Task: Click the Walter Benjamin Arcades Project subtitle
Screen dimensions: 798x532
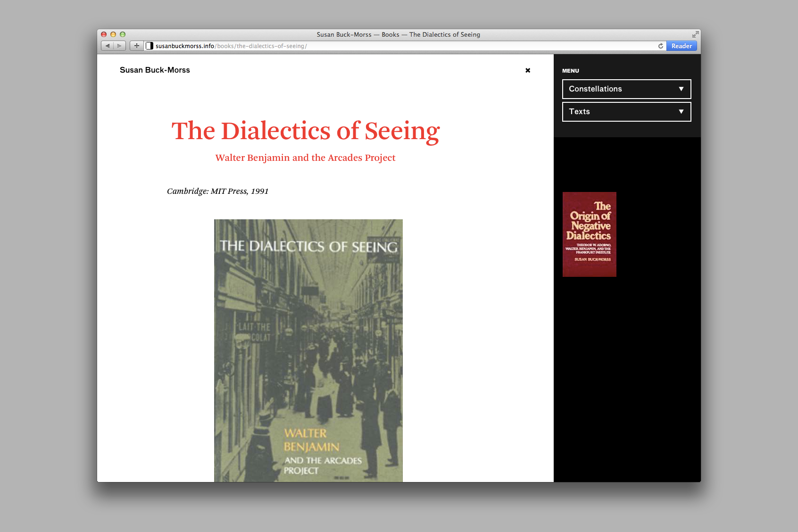Action: pos(305,158)
